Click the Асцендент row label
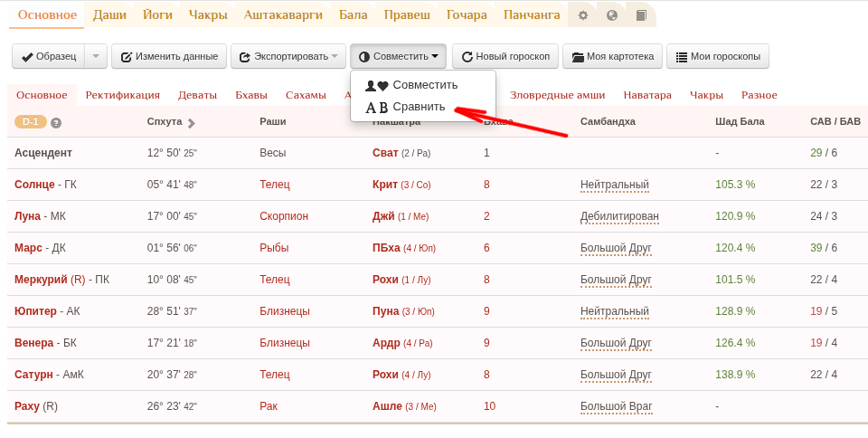This screenshot has width=868, height=438. click(43, 153)
